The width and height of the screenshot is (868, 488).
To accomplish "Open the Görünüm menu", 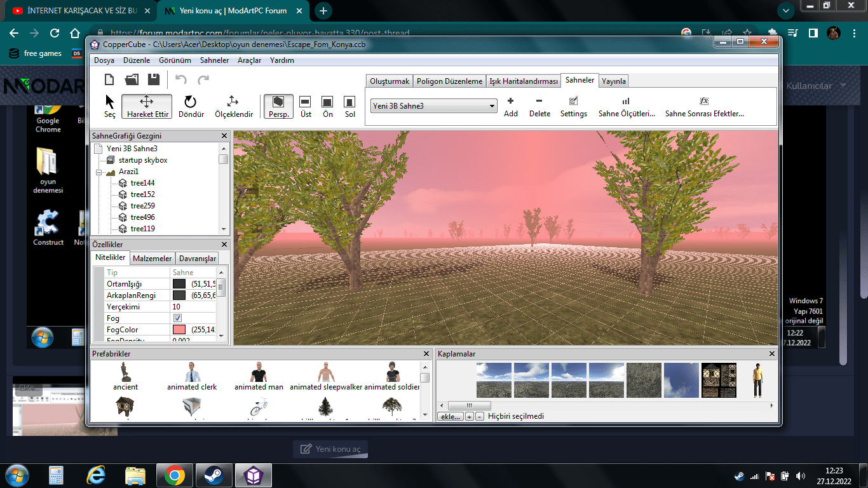I will [175, 60].
